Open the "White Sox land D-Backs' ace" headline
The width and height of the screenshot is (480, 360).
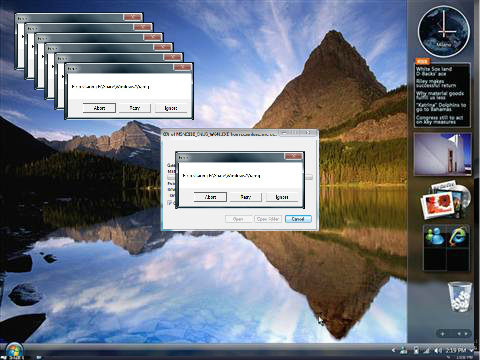pyautogui.click(x=434, y=71)
